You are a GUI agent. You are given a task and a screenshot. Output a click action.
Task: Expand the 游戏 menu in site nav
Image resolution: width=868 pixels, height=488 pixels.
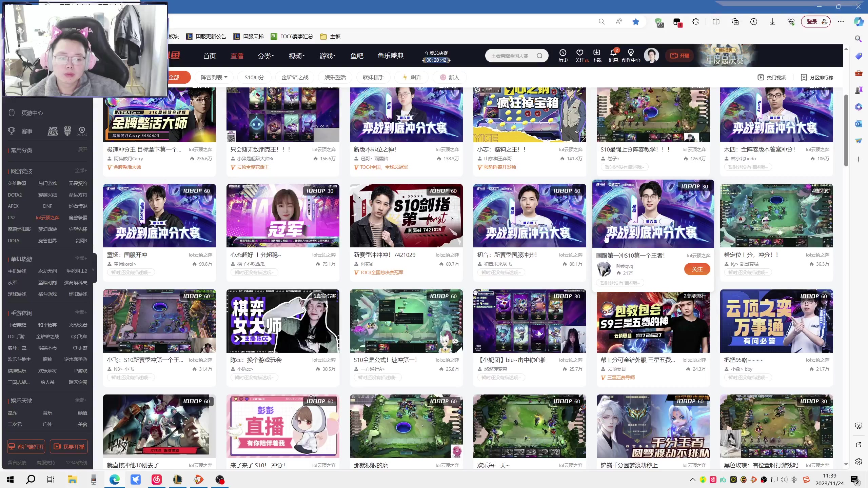(327, 56)
